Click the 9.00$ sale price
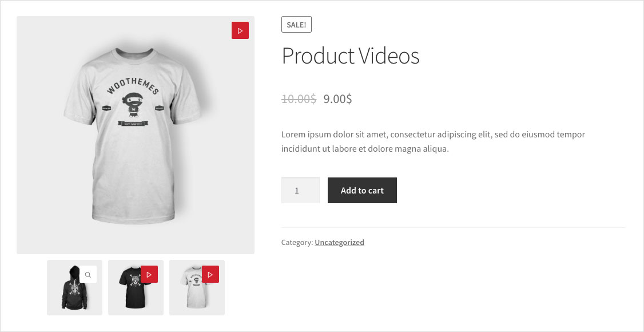Image resolution: width=644 pixels, height=332 pixels. point(337,99)
